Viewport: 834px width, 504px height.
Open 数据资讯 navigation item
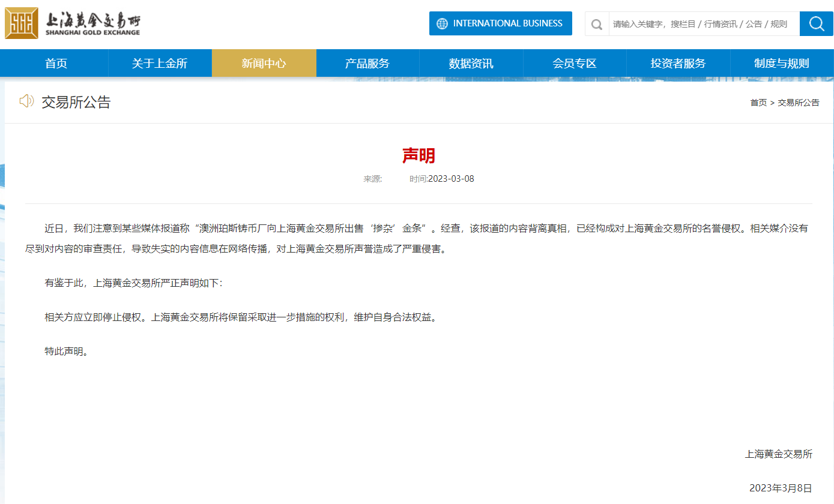coord(471,63)
